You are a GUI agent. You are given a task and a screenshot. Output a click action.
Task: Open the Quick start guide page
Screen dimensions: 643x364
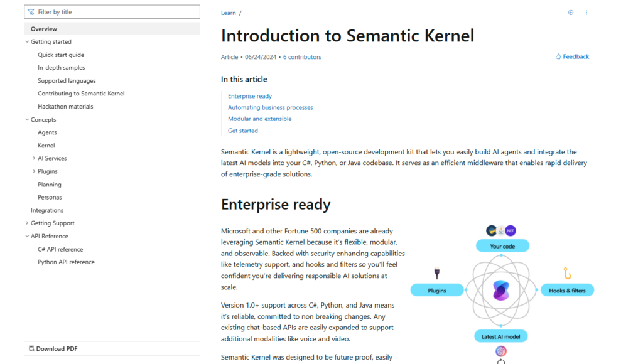coord(61,55)
